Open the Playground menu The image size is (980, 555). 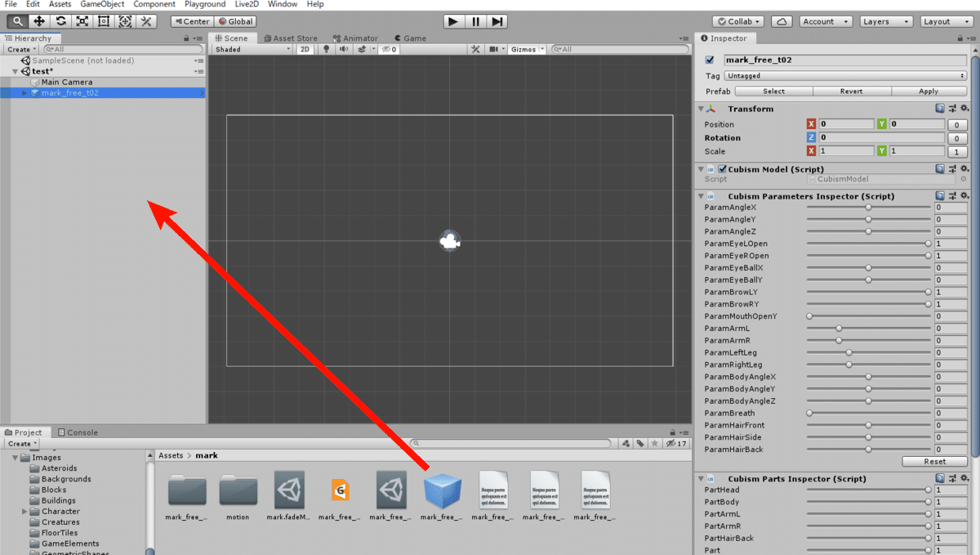(205, 5)
